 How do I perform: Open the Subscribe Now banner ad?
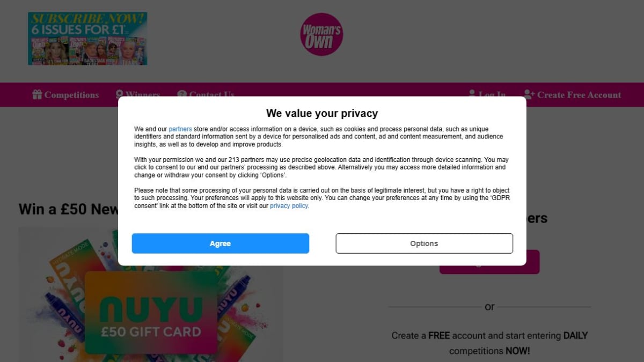click(x=87, y=39)
